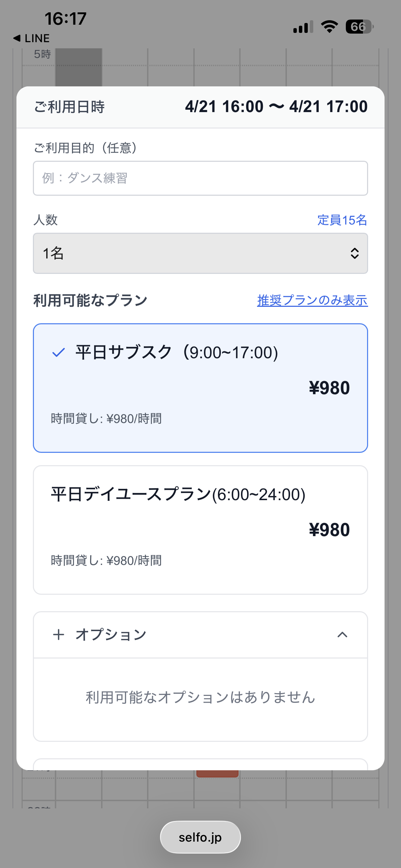Tap the checkmark on 平日サブスク plan
The image size is (401, 868).
pos(59,352)
